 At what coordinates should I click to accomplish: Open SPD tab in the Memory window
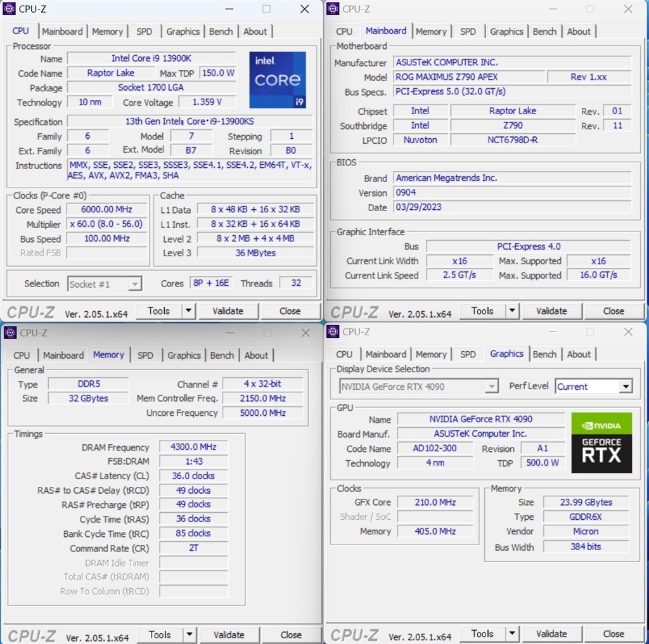pos(145,355)
